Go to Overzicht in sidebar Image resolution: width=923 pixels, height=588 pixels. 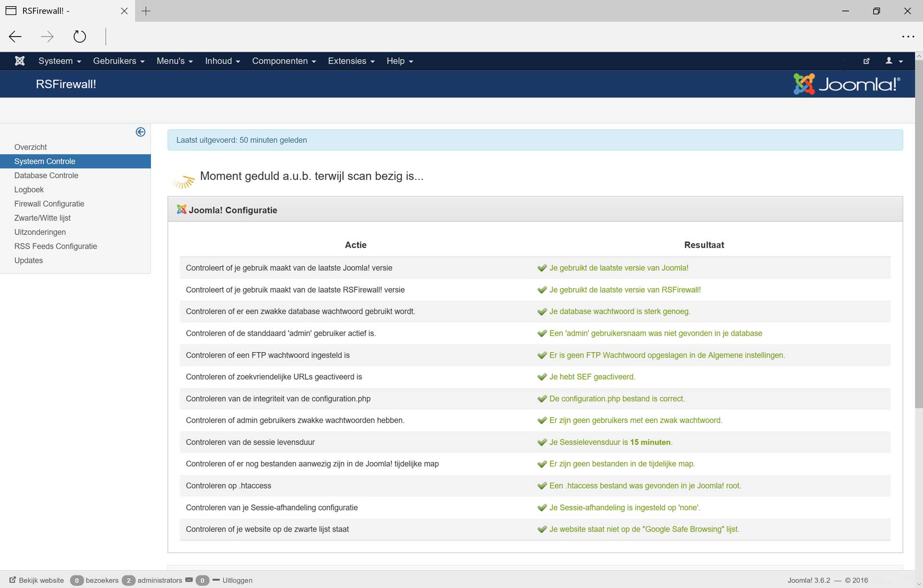coord(31,147)
